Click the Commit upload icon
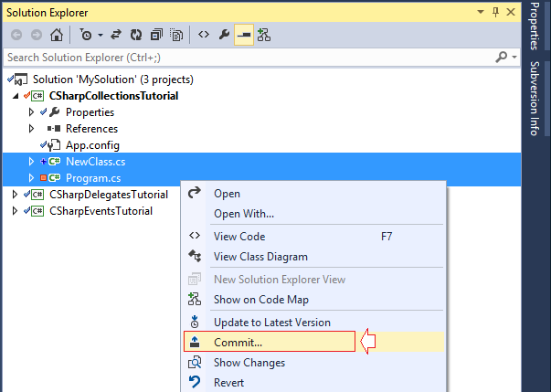The height and width of the screenshot is (392, 551). coord(195,342)
